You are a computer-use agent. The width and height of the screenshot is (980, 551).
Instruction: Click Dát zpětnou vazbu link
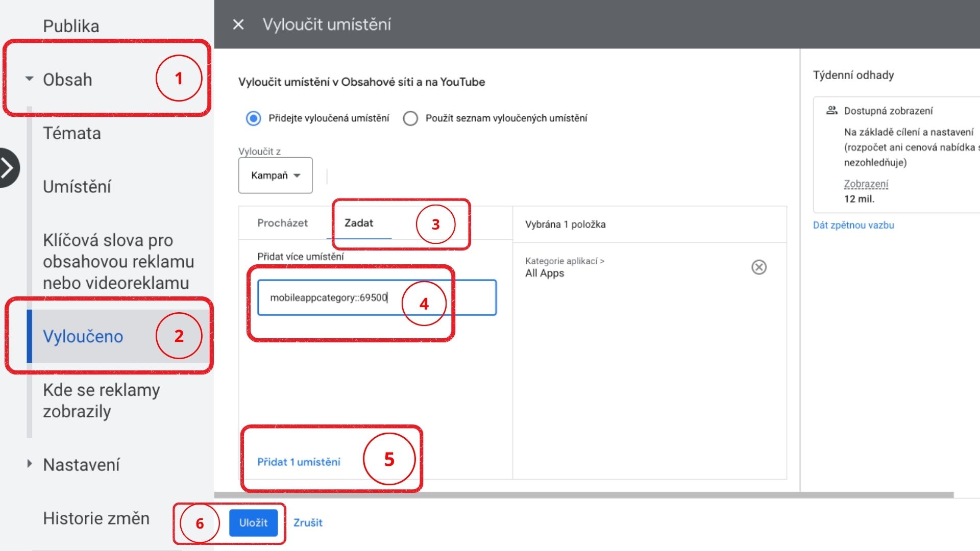(853, 225)
